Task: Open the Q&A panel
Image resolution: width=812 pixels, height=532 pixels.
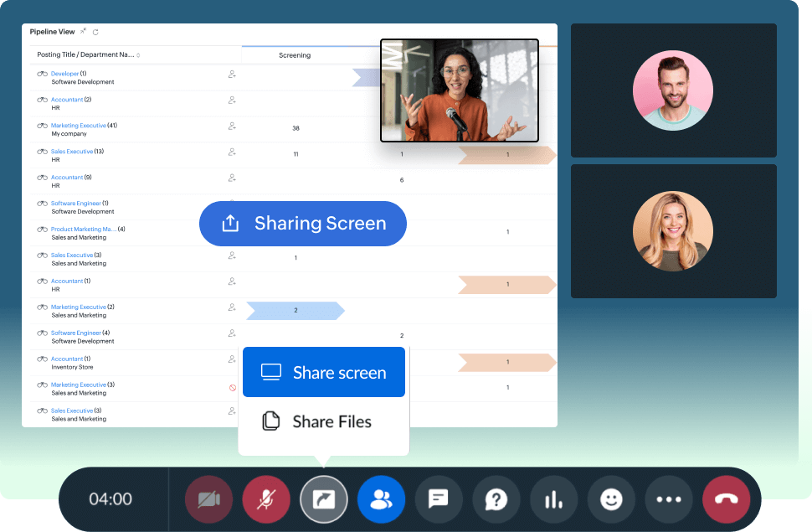Action: point(496,498)
